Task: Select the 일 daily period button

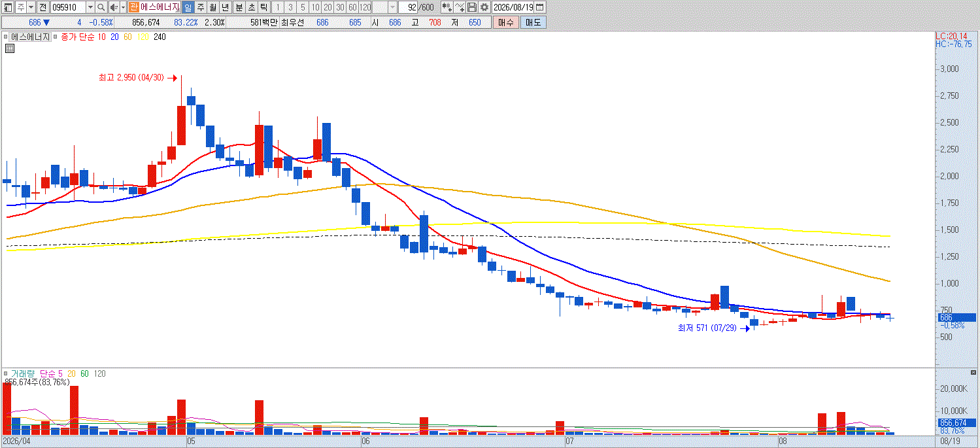Action: pos(188,7)
